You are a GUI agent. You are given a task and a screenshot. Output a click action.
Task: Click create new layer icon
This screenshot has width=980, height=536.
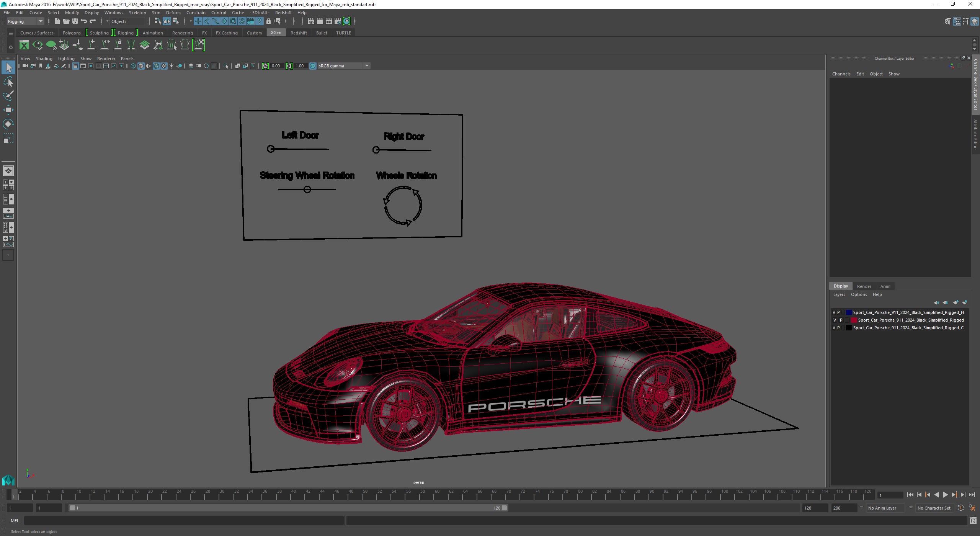click(955, 302)
